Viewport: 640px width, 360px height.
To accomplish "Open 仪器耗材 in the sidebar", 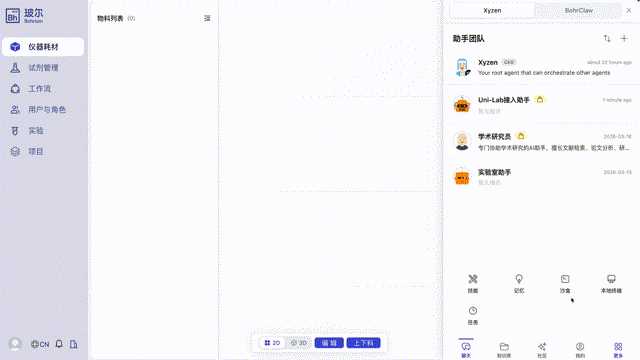I will click(x=43, y=47).
